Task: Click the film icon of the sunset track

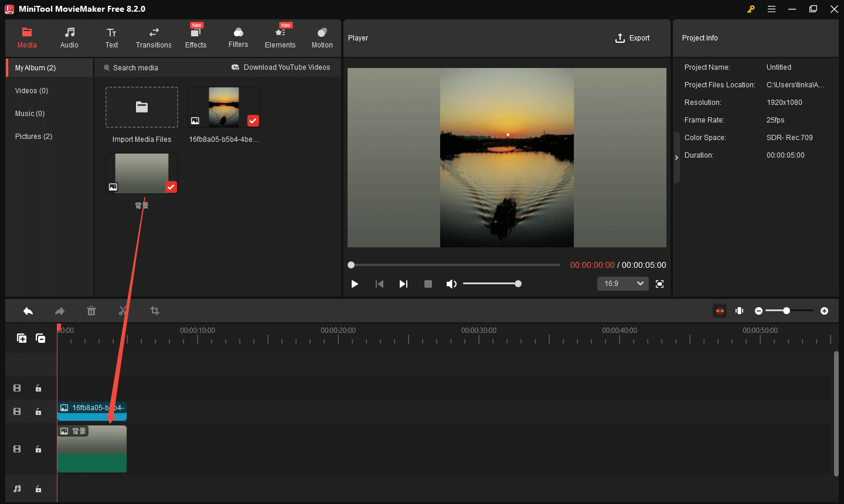Action: [x=17, y=411]
